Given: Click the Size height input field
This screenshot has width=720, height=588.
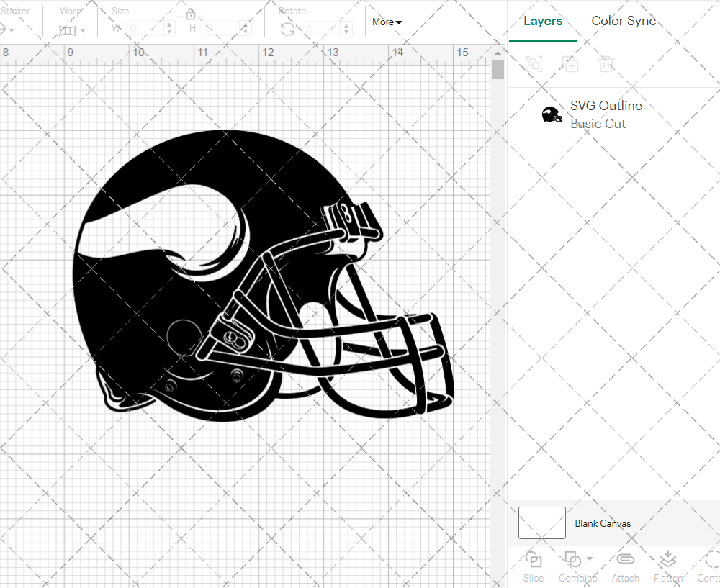Looking at the screenshot, I should point(221,29).
